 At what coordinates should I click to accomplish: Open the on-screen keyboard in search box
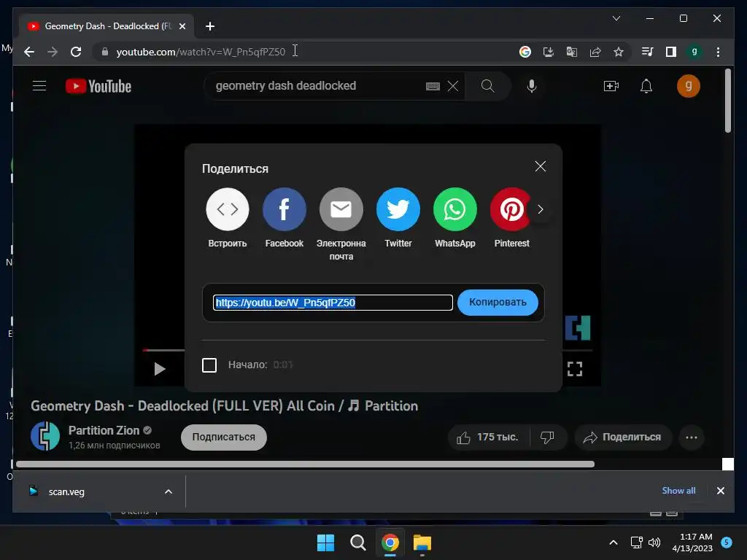tap(433, 86)
